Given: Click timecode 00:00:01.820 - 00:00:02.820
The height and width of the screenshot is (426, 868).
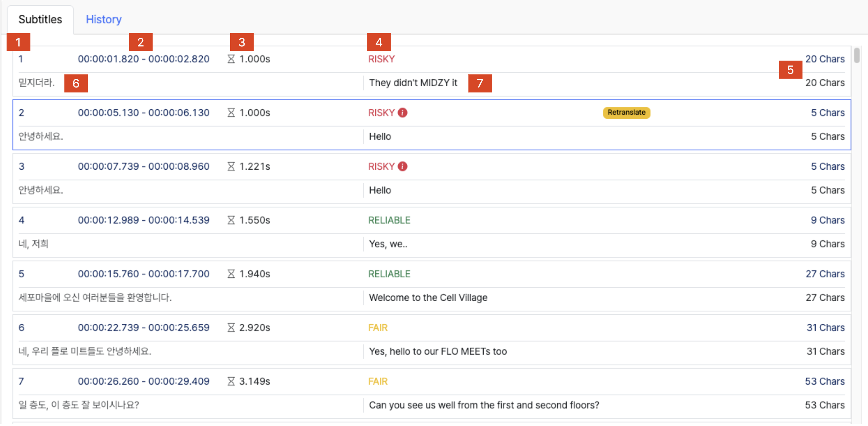Looking at the screenshot, I should tap(144, 59).
